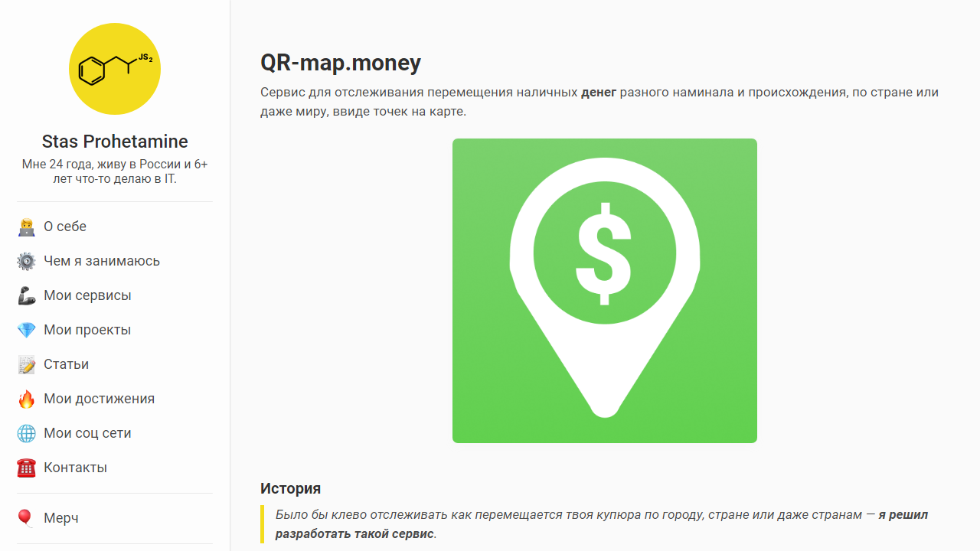Screen dimensions: 980x551
Task: Click the globe icon next to "Мои соц сети"
Action: [x=25, y=433]
